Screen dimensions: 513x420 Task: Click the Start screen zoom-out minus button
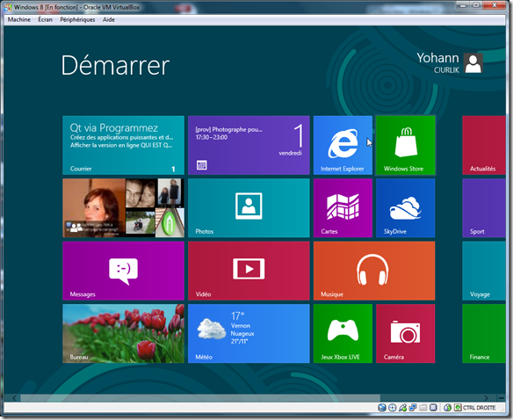[x=502, y=398]
